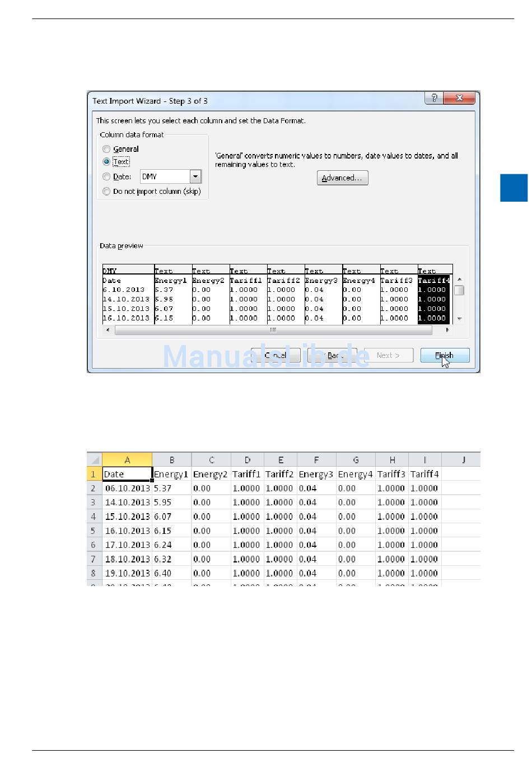Image resolution: width=532 pixels, height=772 pixels.
Task: Select spreadsheet row 5 header
Action: coord(95,531)
